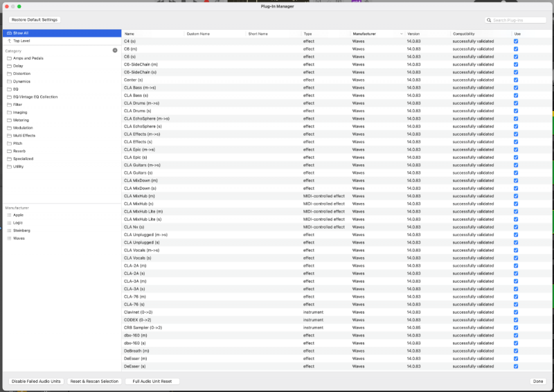
Task: Click the list icon beside Waves manufacturer
Action: pyautogui.click(x=9, y=238)
